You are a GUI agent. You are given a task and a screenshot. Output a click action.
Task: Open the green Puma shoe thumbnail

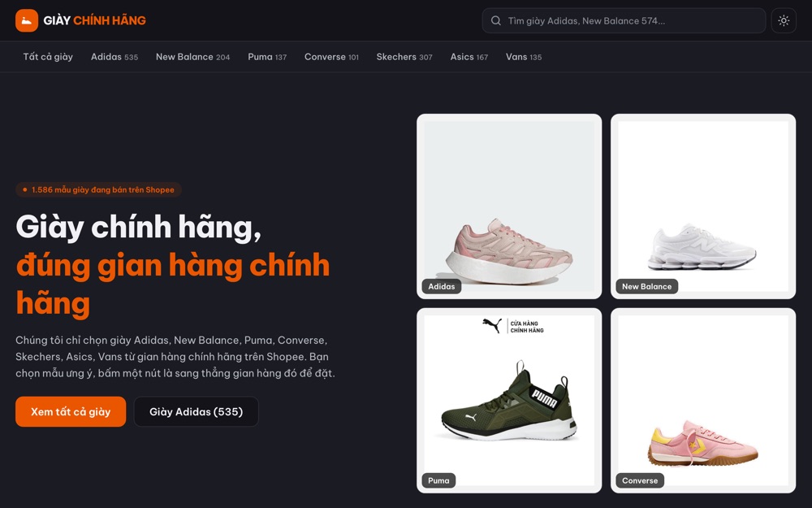[x=509, y=401]
